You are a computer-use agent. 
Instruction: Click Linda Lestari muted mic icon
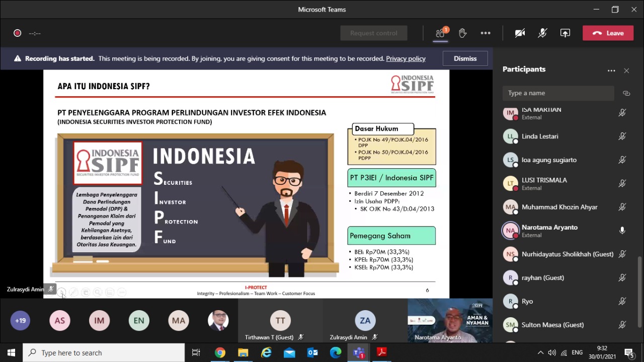(622, 136)
